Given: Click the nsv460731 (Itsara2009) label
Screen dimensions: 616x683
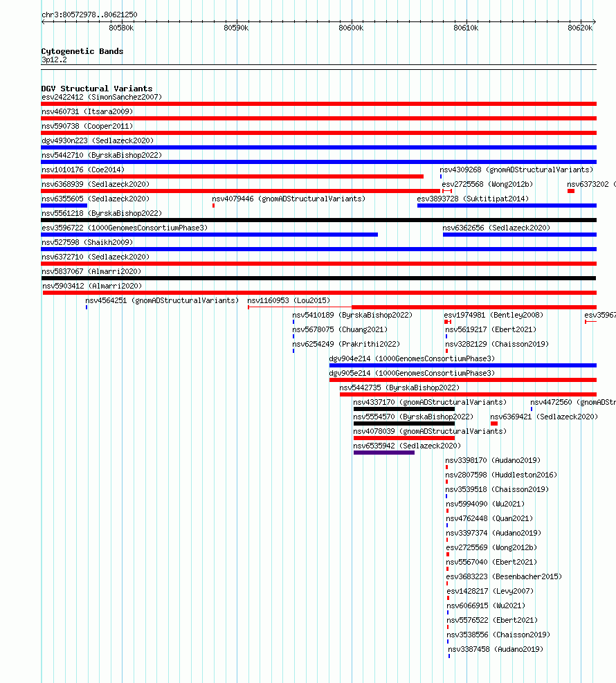Looking at the screenshot, I should click(87, 111).
